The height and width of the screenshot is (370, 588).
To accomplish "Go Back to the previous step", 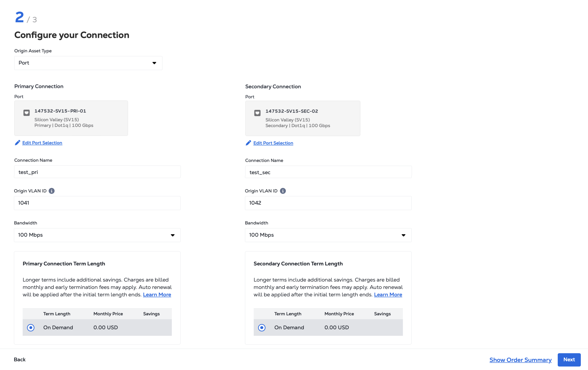I will (20, 360).
